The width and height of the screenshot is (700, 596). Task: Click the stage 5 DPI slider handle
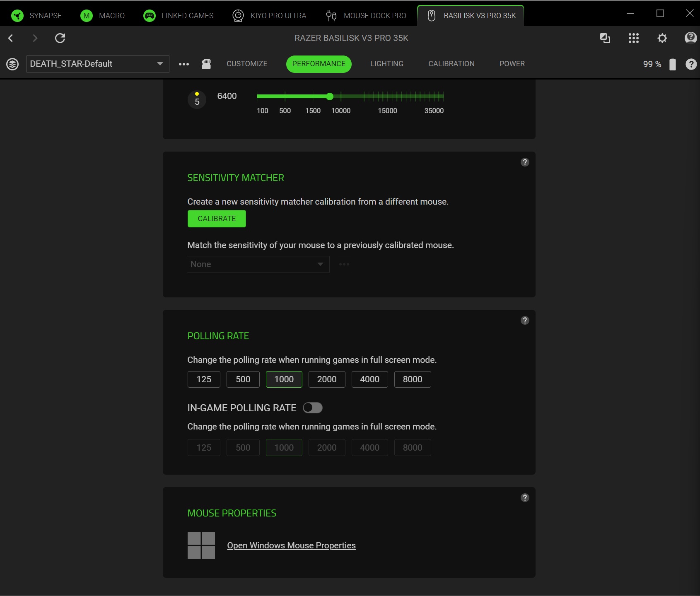coord(330,97)
